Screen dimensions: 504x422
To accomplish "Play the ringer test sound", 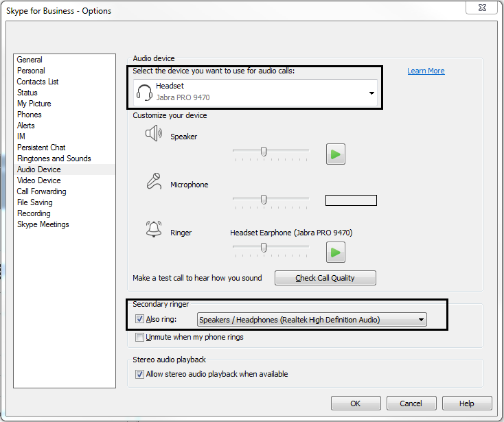I will point(336,253).
